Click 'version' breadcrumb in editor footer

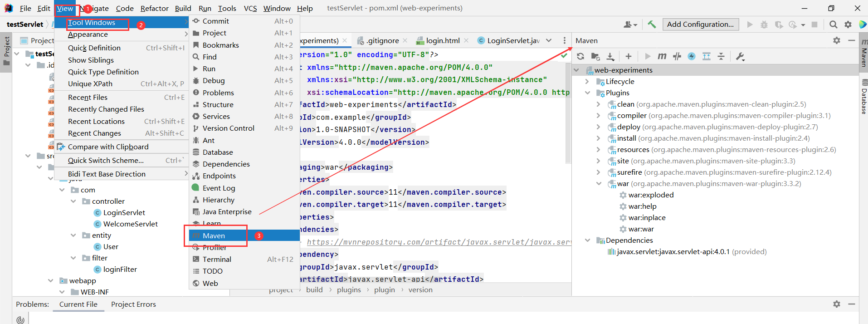pyautogui.click(x=420, y=290)
